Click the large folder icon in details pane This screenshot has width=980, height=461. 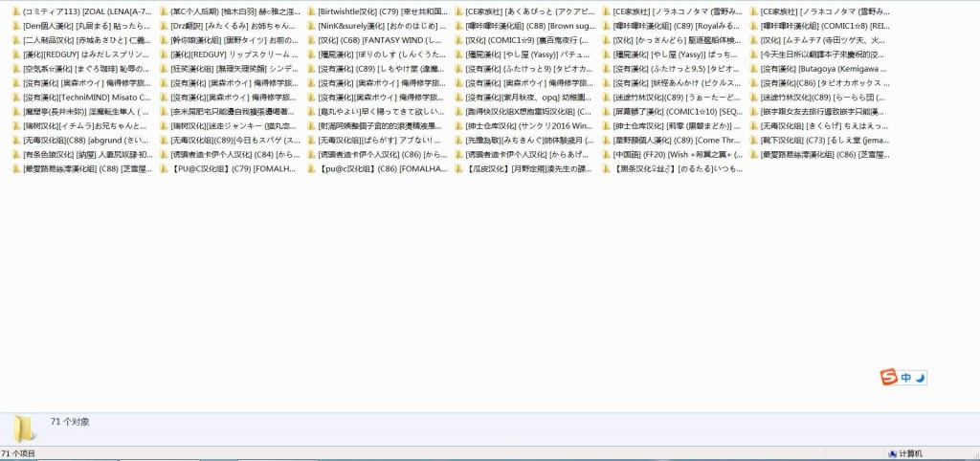[24, 429]
